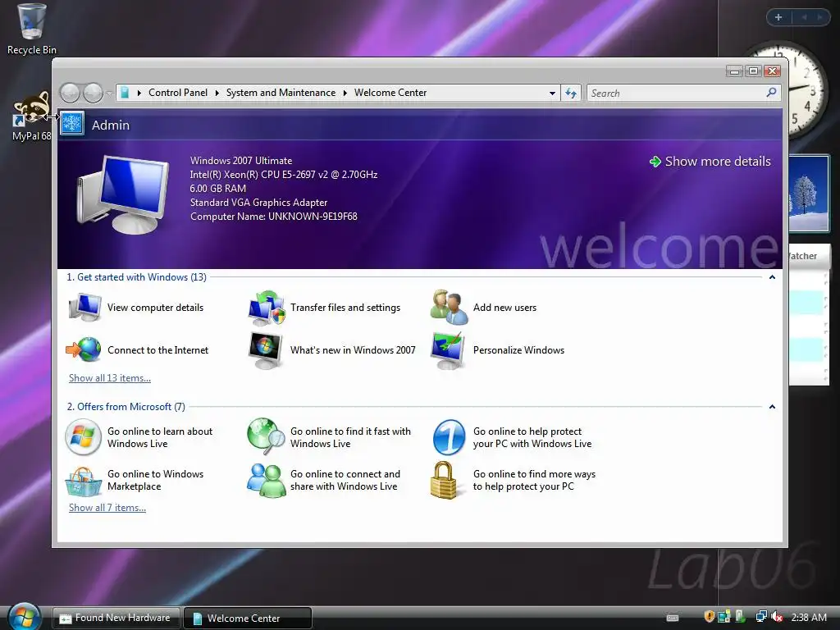Open the address bar history dropdown
840x630 pixels.
point(552,94)
